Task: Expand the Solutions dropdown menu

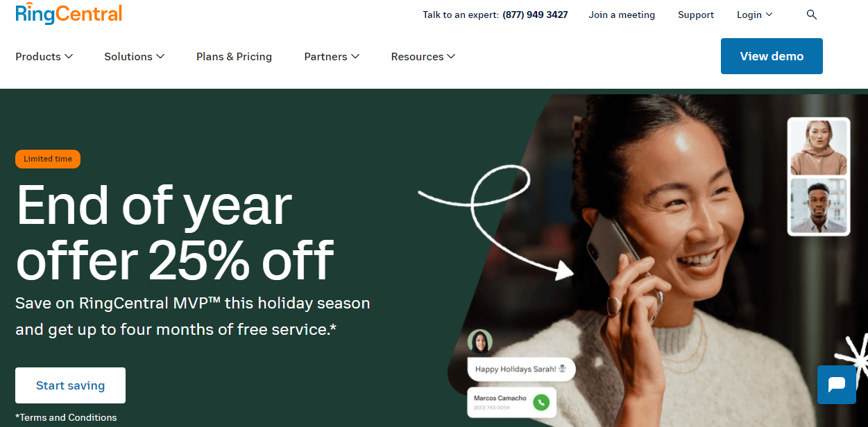Action: tap(135, 57)
